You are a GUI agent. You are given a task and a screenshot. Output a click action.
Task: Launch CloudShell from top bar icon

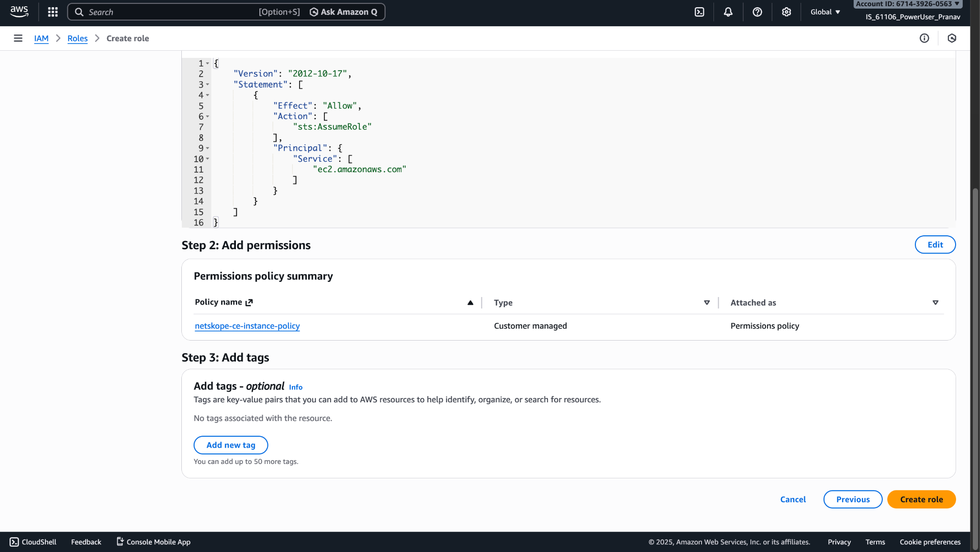pyautogui.click(x=699, y=12)
